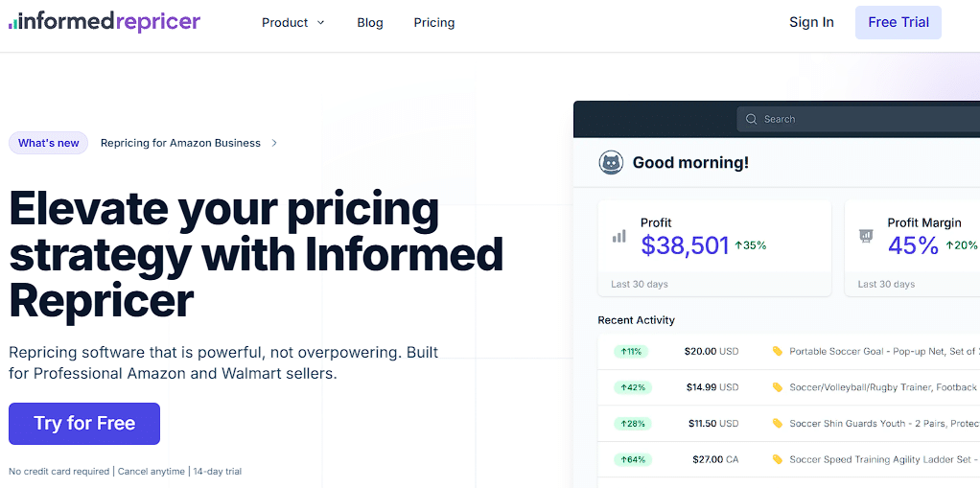Click the $27.00 CA price
The width and height of the screenshot is (980, 488).
click(x=715, y=460)
